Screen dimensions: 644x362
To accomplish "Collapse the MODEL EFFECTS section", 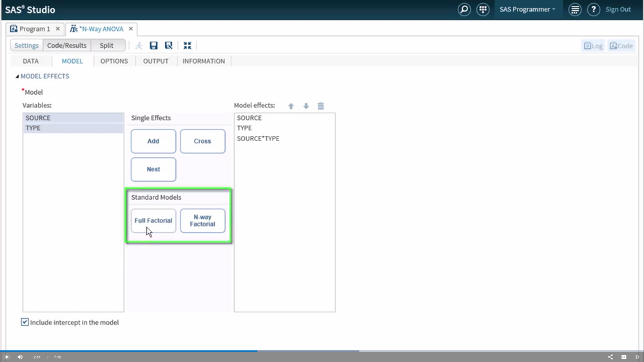I will click(x=17, y=77).
